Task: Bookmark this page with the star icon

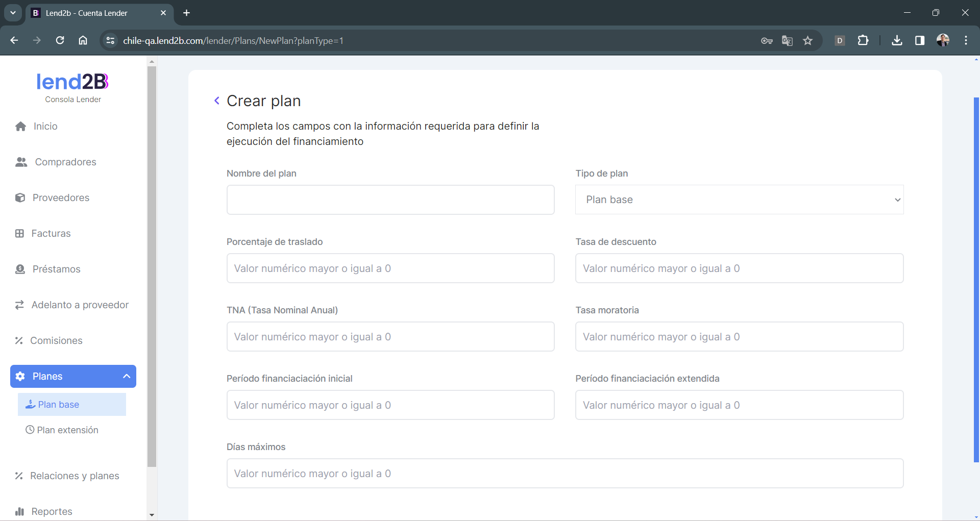Action: tap(807, 41)
